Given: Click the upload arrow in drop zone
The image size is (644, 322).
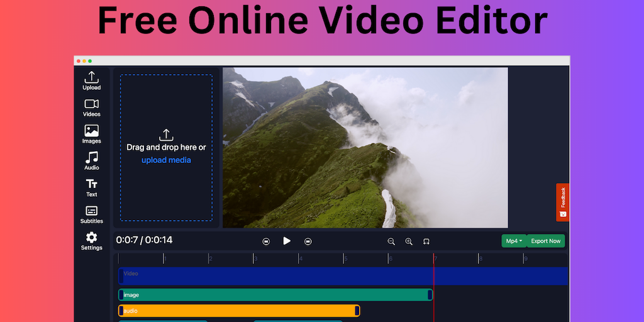Looking at the screenshot, I should click(x=166, y=135).
